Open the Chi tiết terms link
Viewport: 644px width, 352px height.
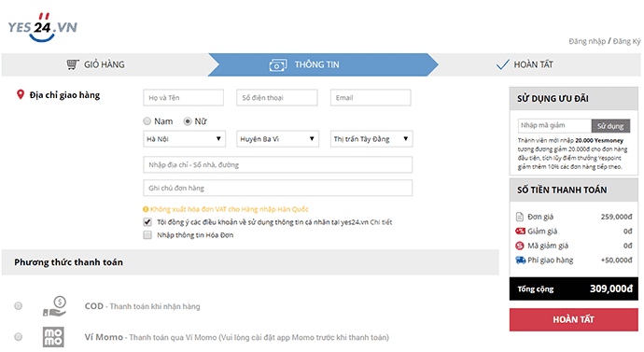pos(381,222)
